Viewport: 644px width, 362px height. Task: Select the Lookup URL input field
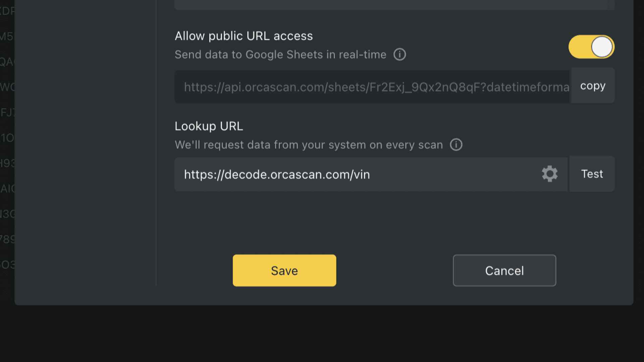pyautogui.click(x=335, y=174)
